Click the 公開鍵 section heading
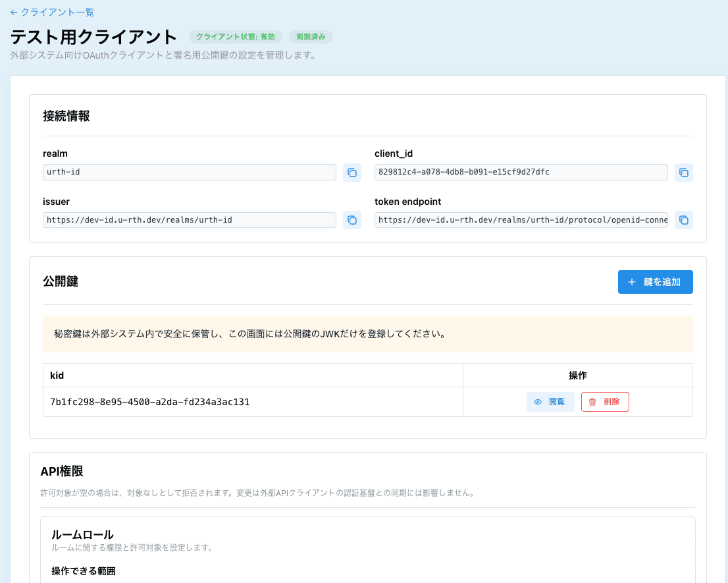The width and height of the screenshot is (728, 583). click(61, 281)
